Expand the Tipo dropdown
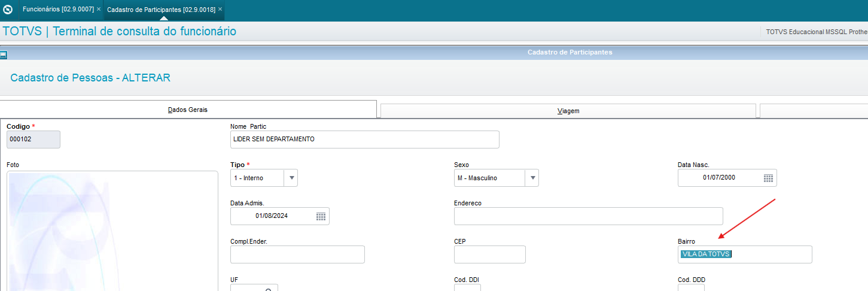 [x=291, y=178]
